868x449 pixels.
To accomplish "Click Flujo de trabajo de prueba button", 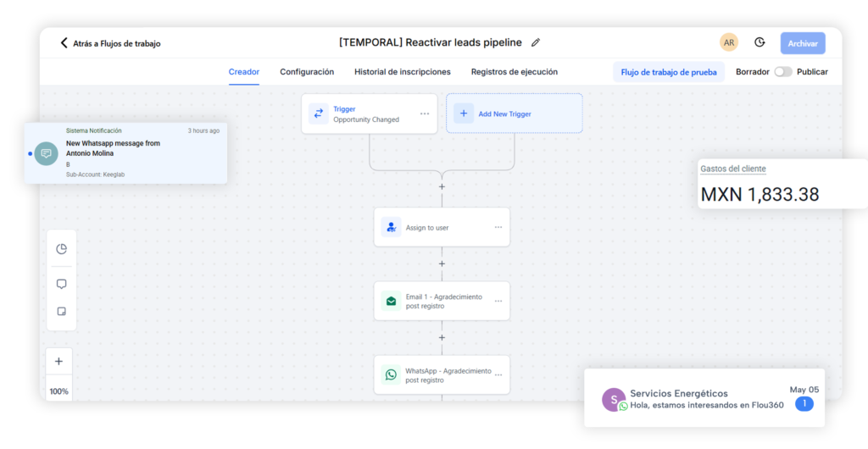I will pyautogui.click(x=669, y=72).
